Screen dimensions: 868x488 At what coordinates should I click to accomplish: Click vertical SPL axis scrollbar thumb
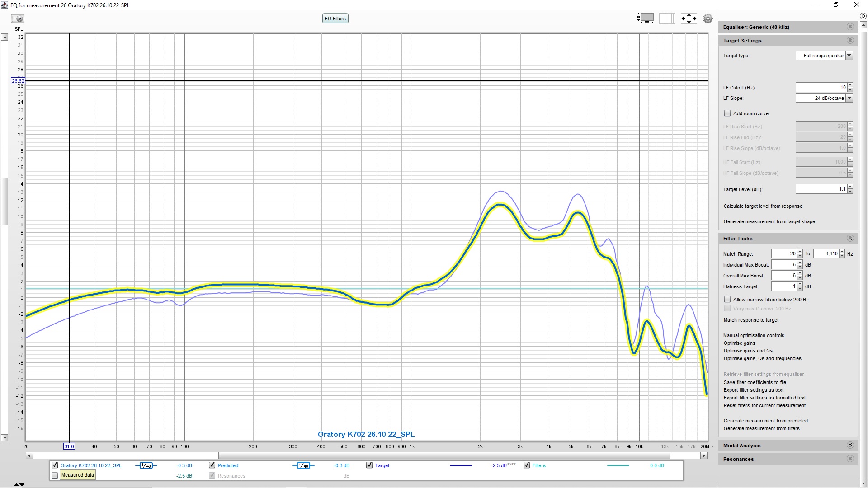(x=5, y=202)
